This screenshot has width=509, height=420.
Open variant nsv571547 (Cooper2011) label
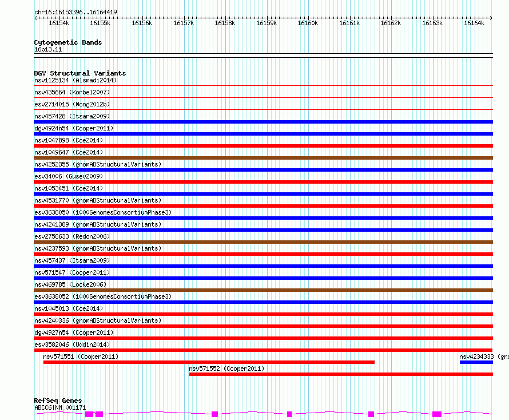click(72, 272)
